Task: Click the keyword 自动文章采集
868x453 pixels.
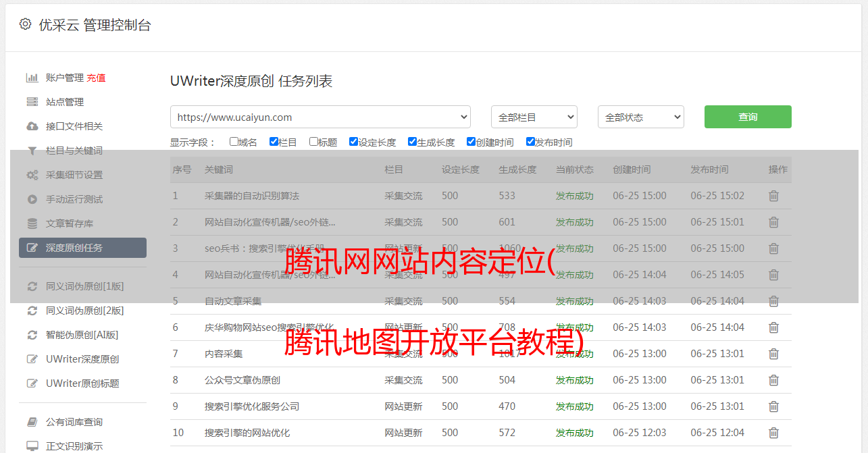Action: click(x=233, y=301)
